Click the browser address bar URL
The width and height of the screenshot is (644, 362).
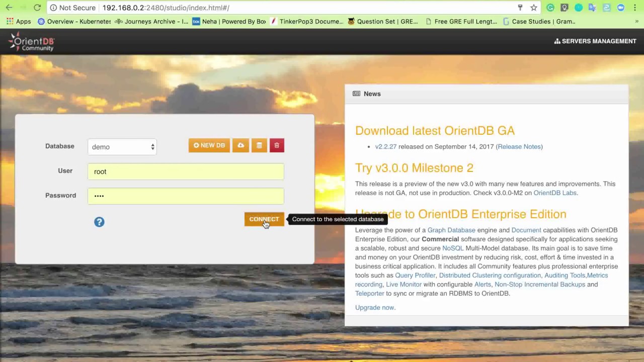point(166,8)
